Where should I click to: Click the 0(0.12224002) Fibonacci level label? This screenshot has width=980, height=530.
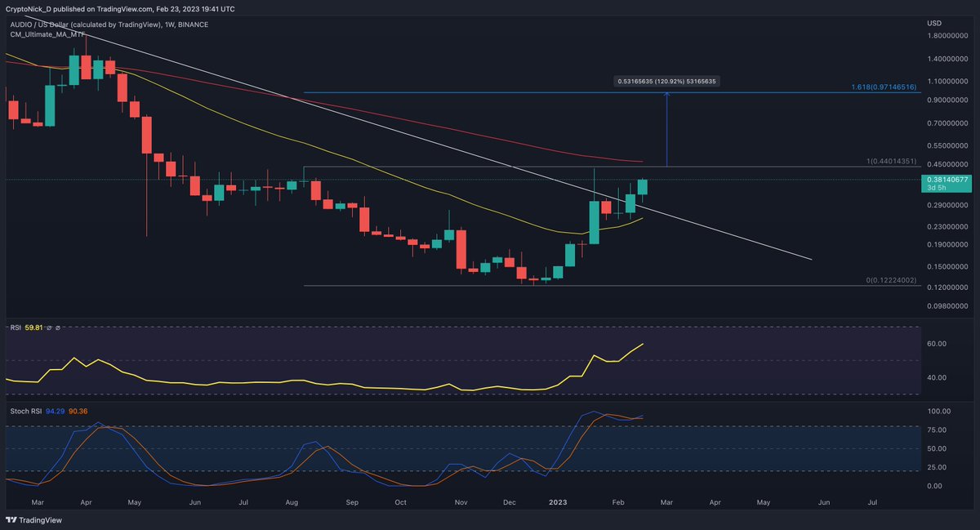893,280
